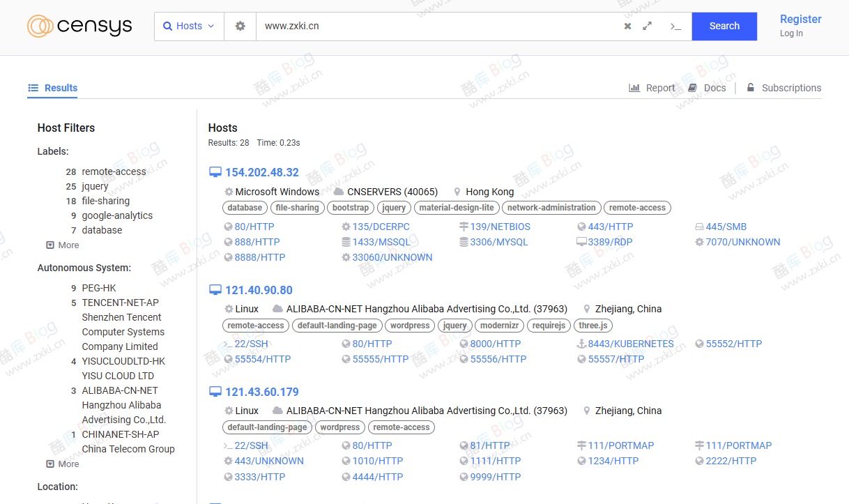Click the Subscriptions lock icon
The width and height of the screenshot is (849, 504).
[751, 88]
